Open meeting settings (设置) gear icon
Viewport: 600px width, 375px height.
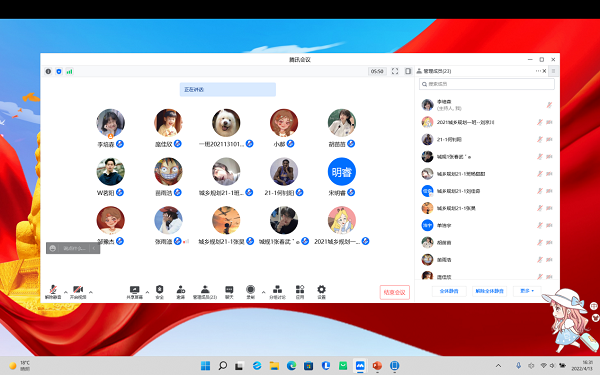321,292
